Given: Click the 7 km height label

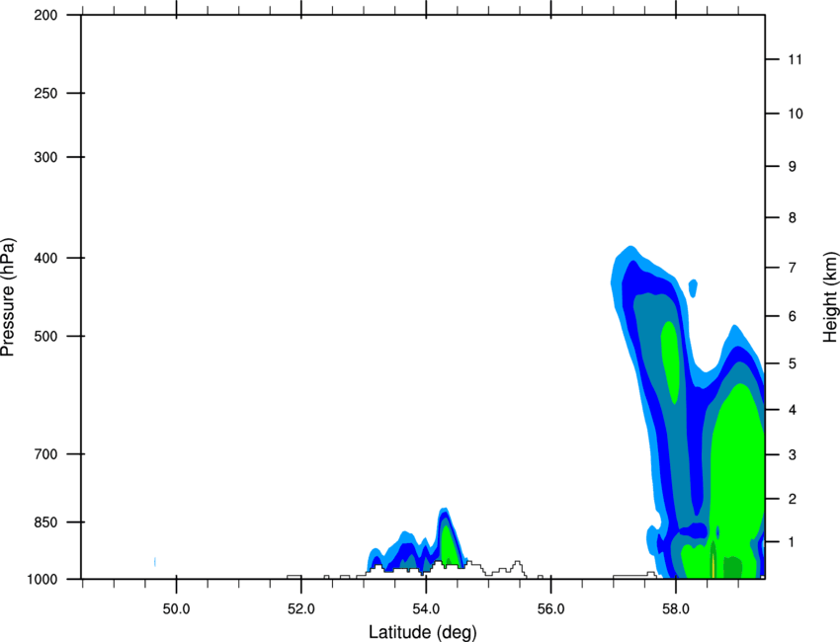Looking at the screenshot, I should (793, 268).
